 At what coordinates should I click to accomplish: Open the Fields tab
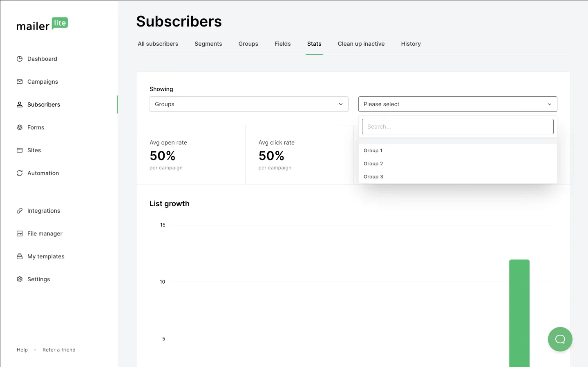(283, 44)
